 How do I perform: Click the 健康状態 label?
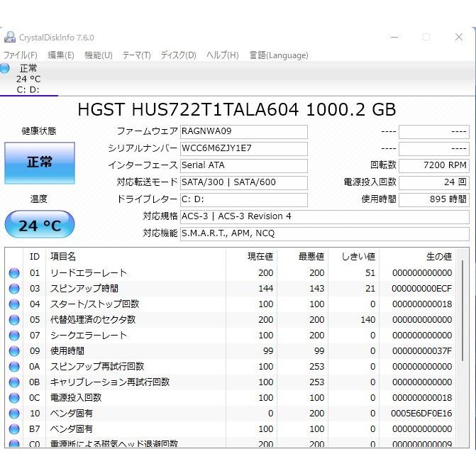[x=39, y=131]
